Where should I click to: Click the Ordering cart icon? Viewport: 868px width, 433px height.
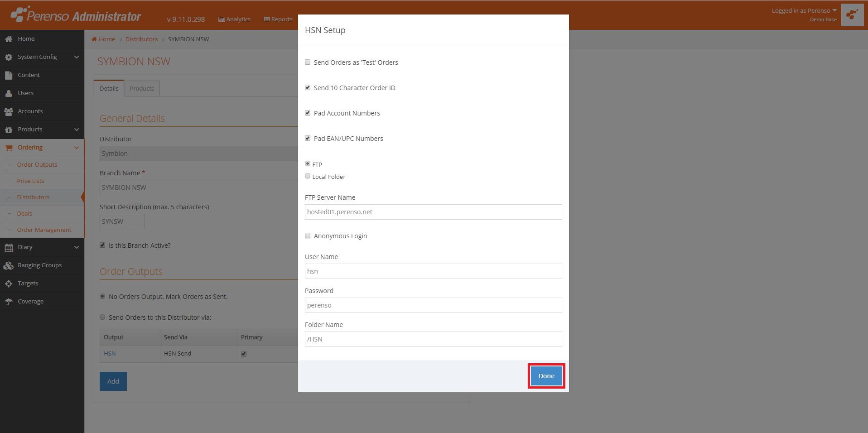pos(9,148)
